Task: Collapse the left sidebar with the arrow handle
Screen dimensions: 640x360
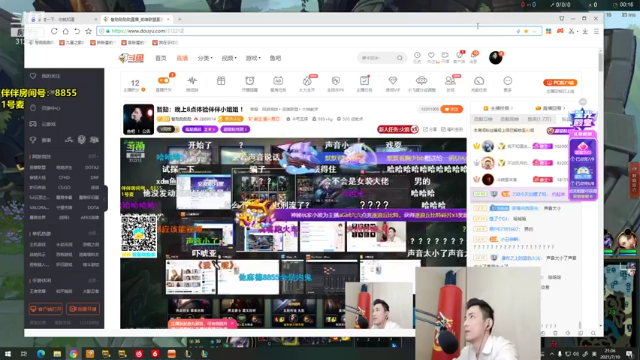Action: pyautogui.click(x=104, y=198)
